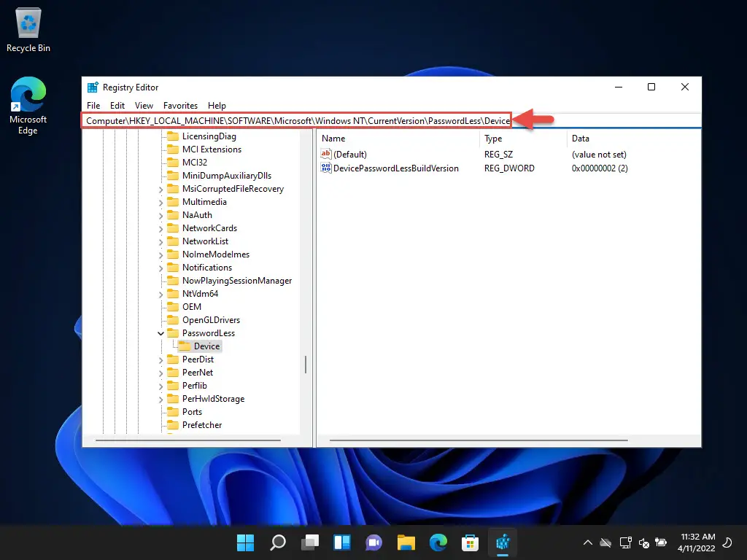Collapse the PasswordLess registry key

[161, 333]
